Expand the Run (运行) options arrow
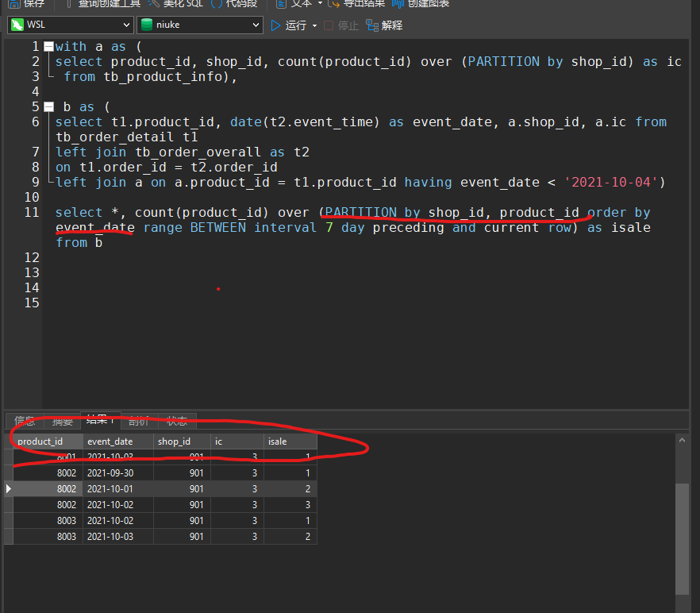 315,26
